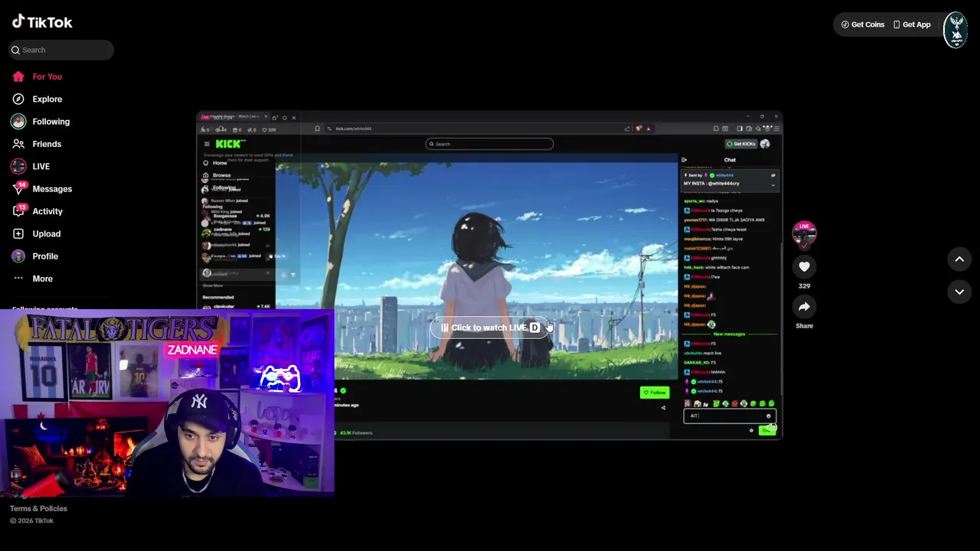Viewport: 980px width, 551px height.
Task: Open the creator's LIVE avatar beside video
Action: (x=804, y=235)
